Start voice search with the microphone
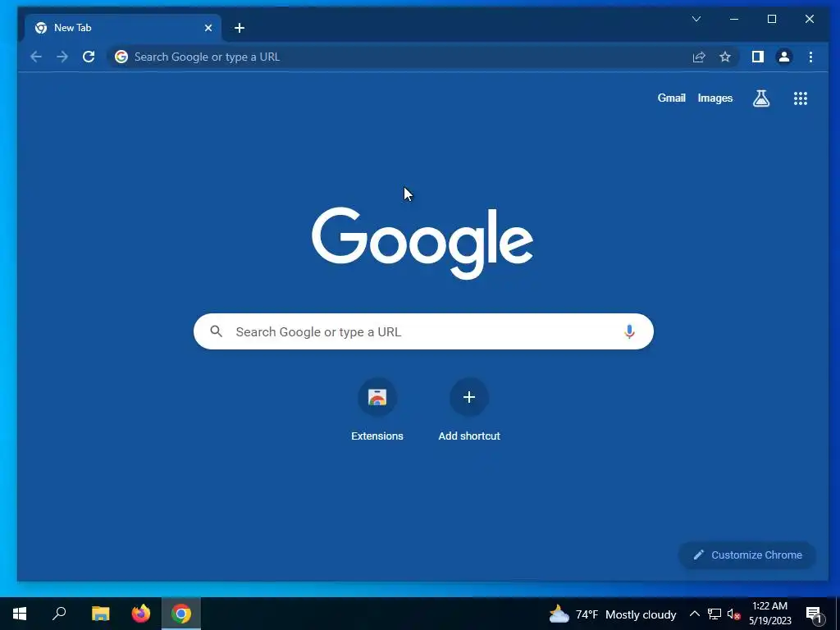The height and width of the screenshot is (630, 840). (629, 331)
